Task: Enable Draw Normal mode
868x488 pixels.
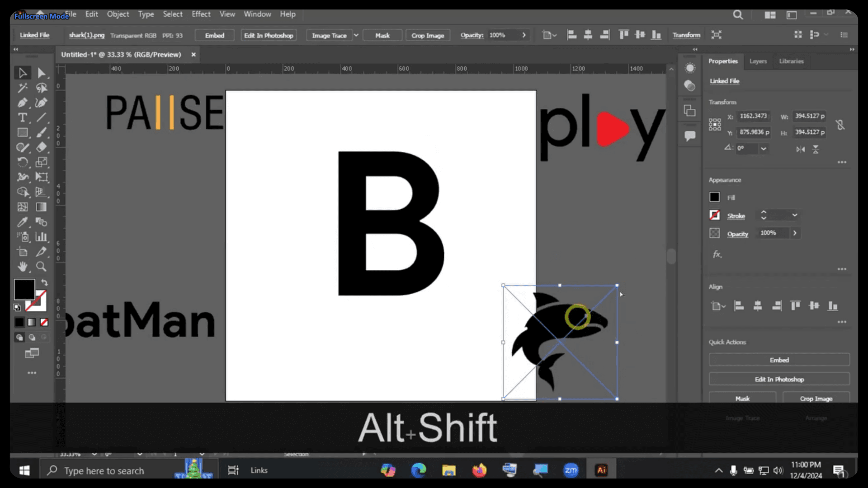Action: pyautogui.click(x=19, y=337)
